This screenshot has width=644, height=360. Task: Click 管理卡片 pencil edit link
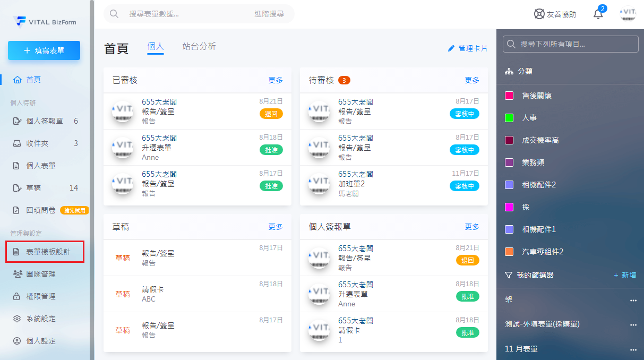pos(467,48)
